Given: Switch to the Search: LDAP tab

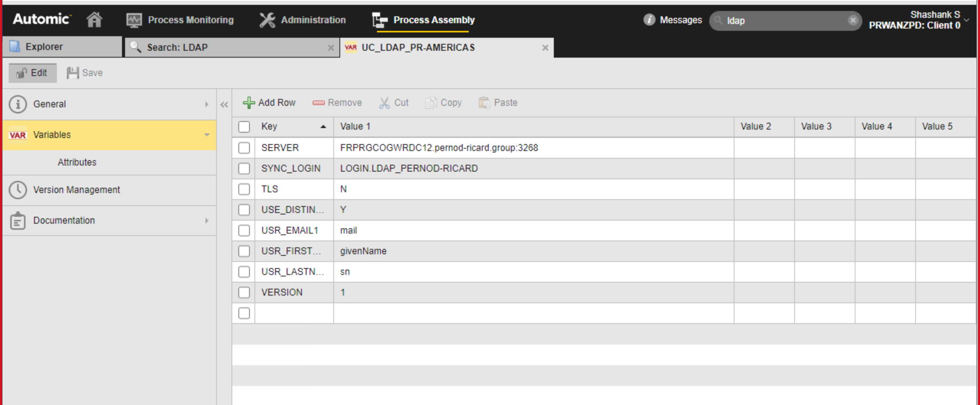Looking at the screenshot, I should coord(232,47).
